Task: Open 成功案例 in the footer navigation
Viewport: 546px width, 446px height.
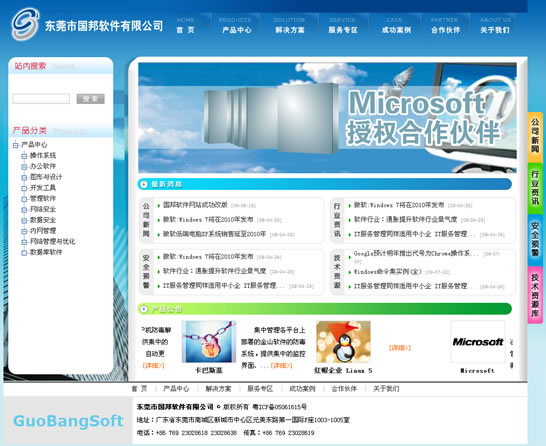Action: (302, 389)
